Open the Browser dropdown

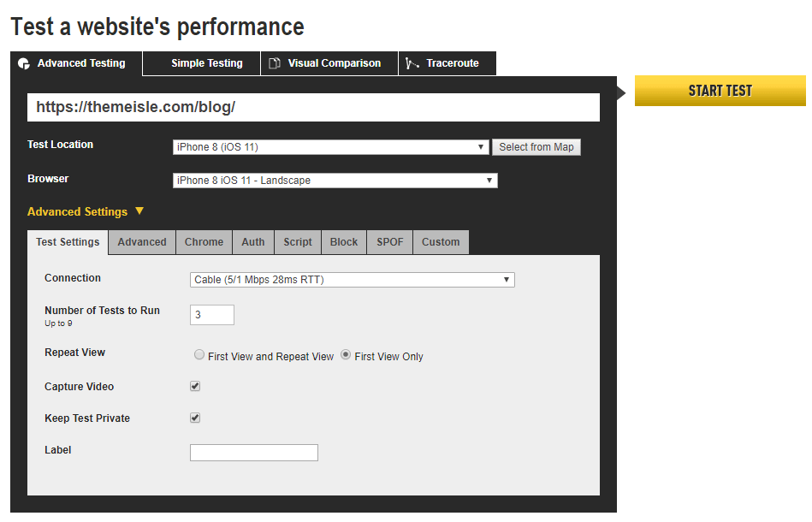[335, 181]
